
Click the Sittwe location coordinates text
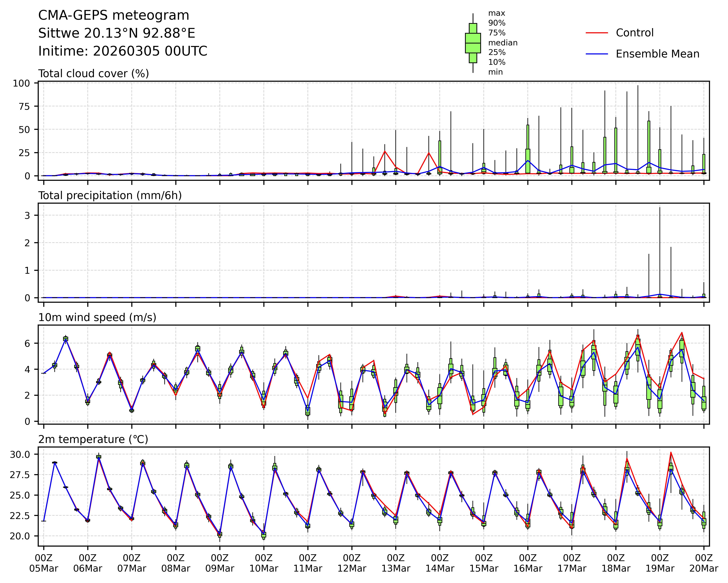[116, 33]
